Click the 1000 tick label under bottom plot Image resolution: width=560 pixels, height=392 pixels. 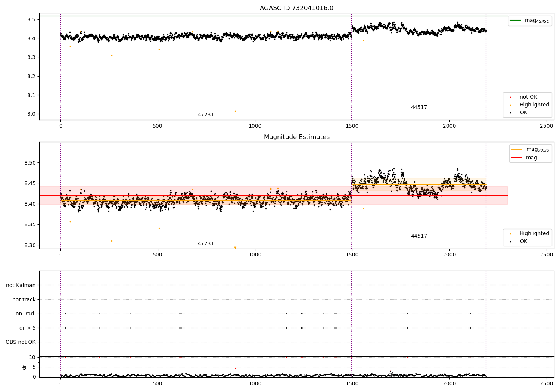pos(255,383)
